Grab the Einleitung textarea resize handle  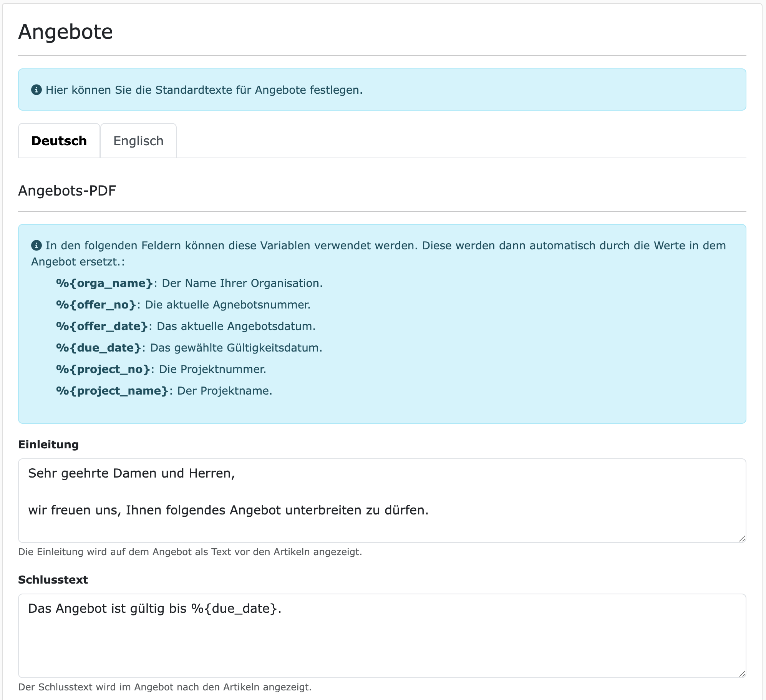(742, 539)
